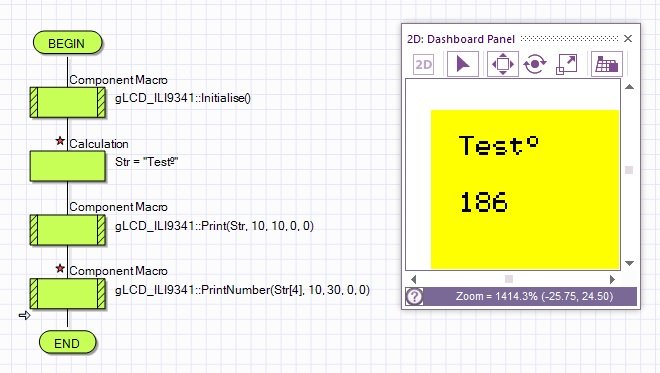Select the Print component macro block
660x373 pixels.
pos(67,230)
